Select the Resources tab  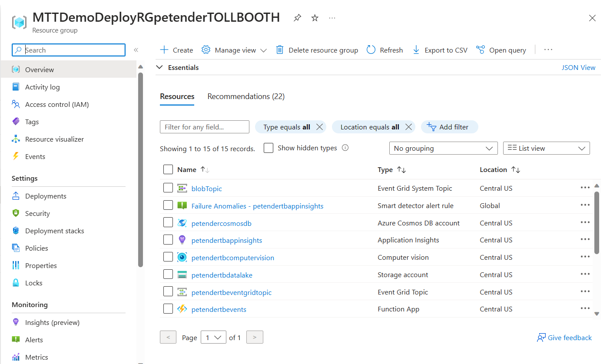177,96
